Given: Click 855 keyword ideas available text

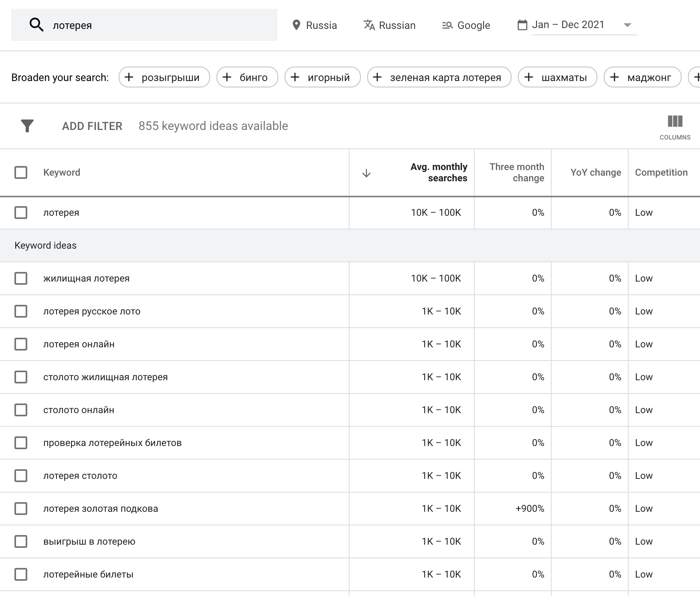Looking at the screenshot, I should [213, 126].
